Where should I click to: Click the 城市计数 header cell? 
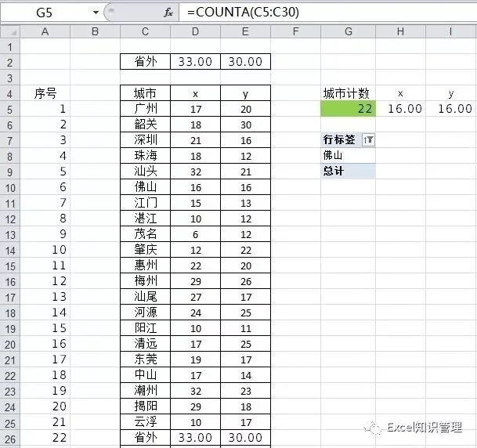coord(349,93)
